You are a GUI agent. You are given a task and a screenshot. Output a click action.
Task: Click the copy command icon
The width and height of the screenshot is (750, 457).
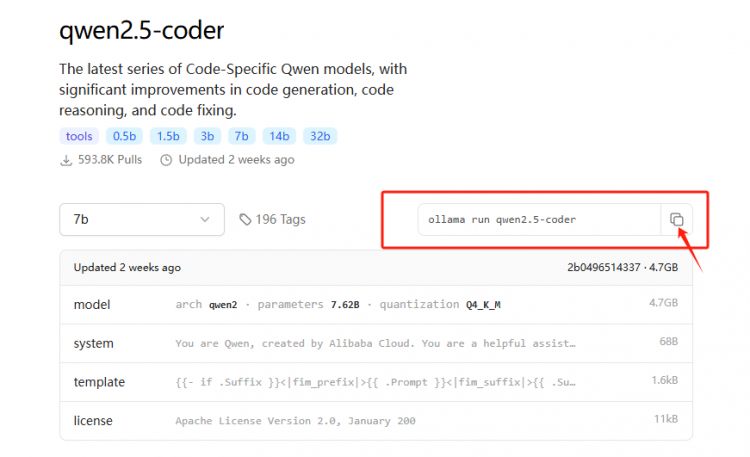click(676, 219)
